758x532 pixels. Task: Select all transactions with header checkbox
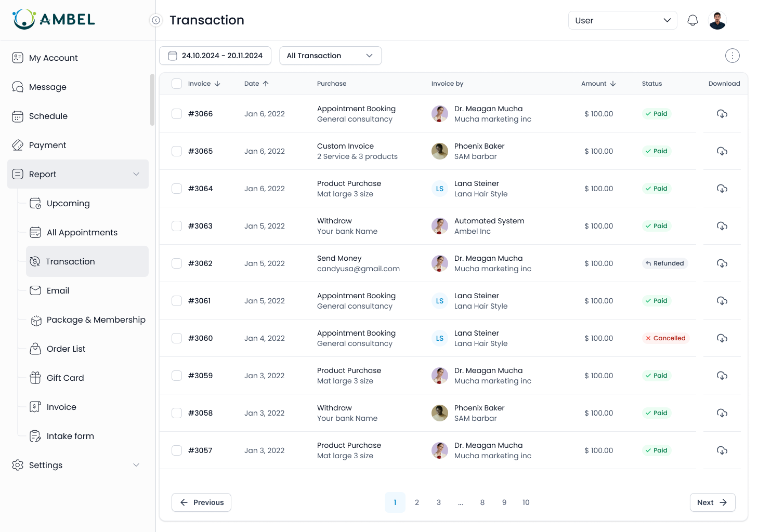(x=176, y=83)
